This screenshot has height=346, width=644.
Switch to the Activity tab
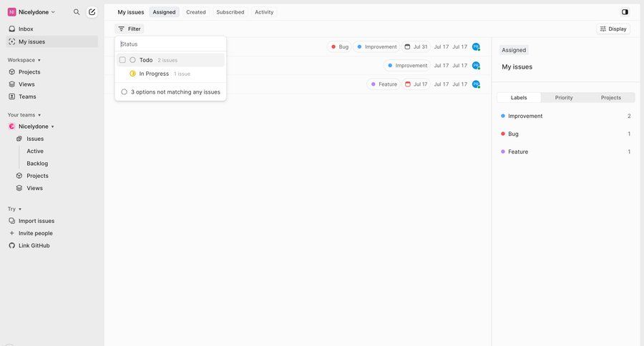tap(264, 12)
